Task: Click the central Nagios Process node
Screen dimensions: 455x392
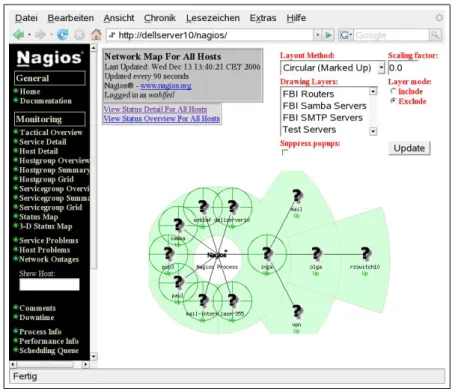Action: pos(217,255)
